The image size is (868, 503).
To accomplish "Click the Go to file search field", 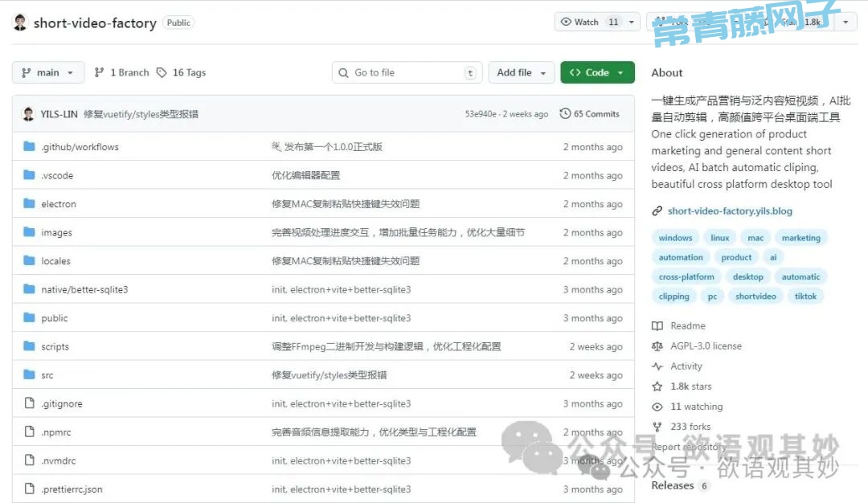I will tap(407, 72).
